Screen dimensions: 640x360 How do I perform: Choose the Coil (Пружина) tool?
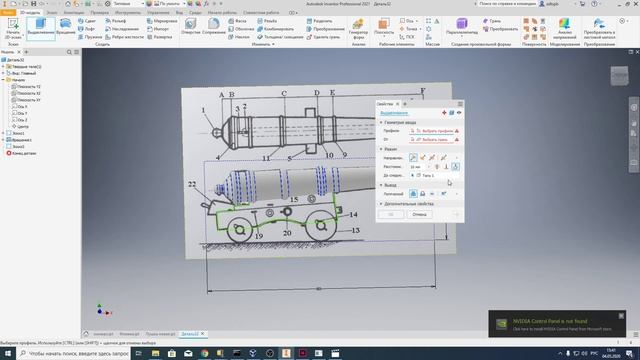[x=90, y=37]
